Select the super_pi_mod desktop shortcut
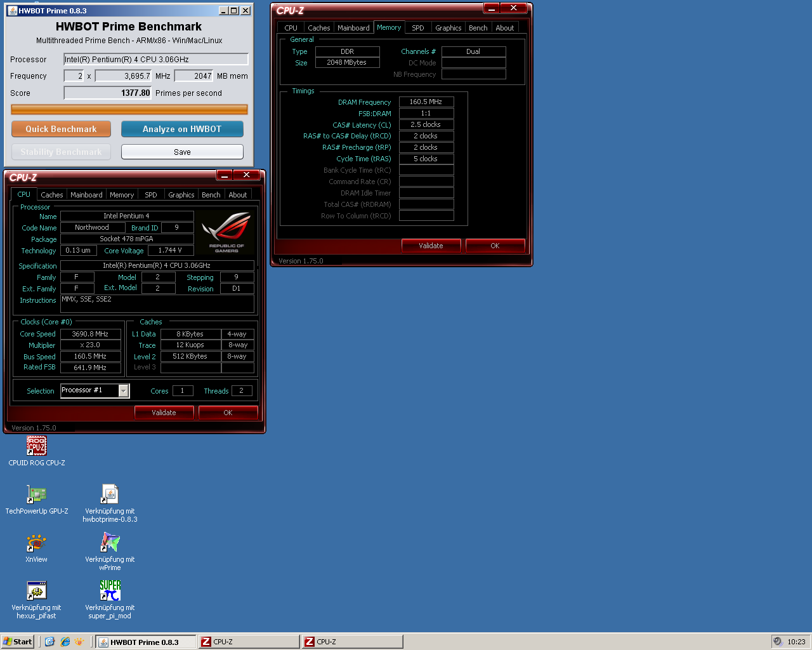The height and width of the screenshot is (650, 812). click(x=110, y=591)
